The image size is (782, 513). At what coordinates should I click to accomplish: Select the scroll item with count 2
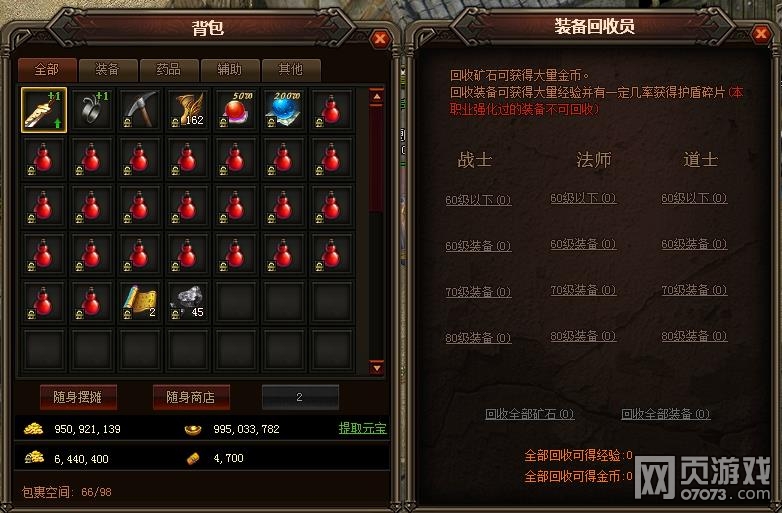click(x=140, y=302)
